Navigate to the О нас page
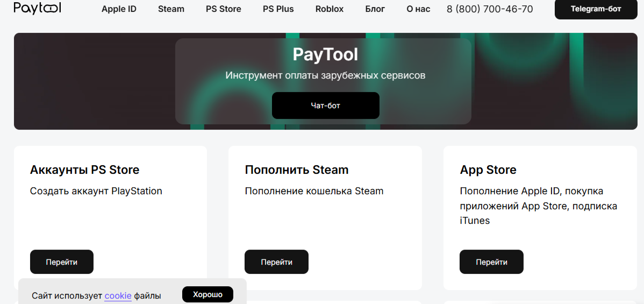Image resolution: width=644 pixels, height=304 pixels. pos(418,9)
